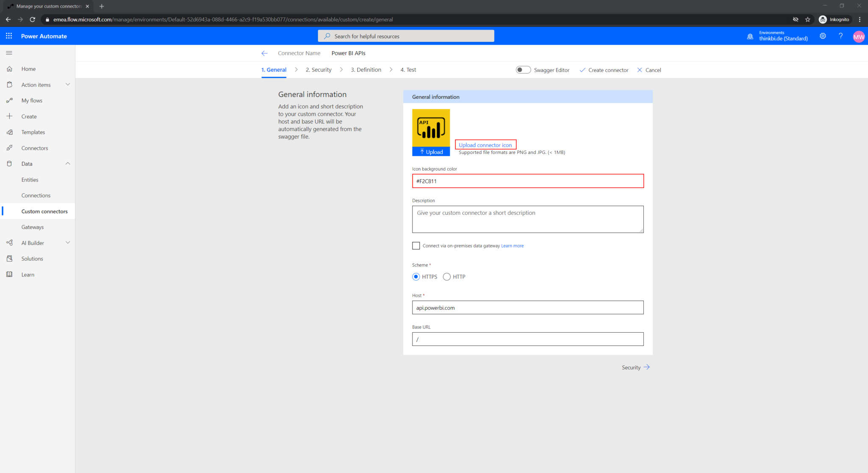The height and width of the screenshot is (473, 868).
Task: Open the Learn more link about gateways
Action: point(512,245)
